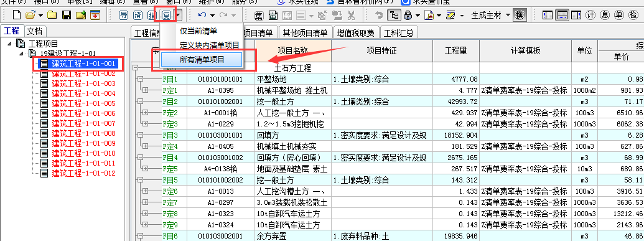Click the locked document toolbar icon
The width and height of the screenshot is (644, 241).
[429, 16]
